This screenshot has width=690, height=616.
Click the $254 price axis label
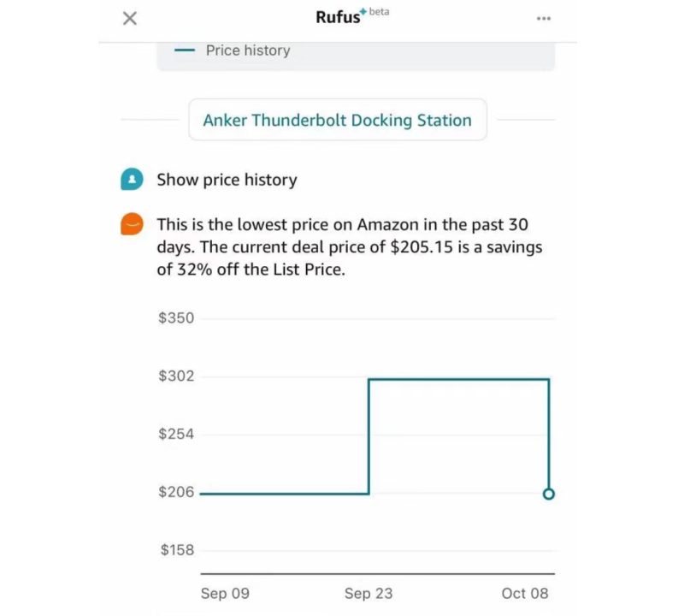[x=176, y=434]
